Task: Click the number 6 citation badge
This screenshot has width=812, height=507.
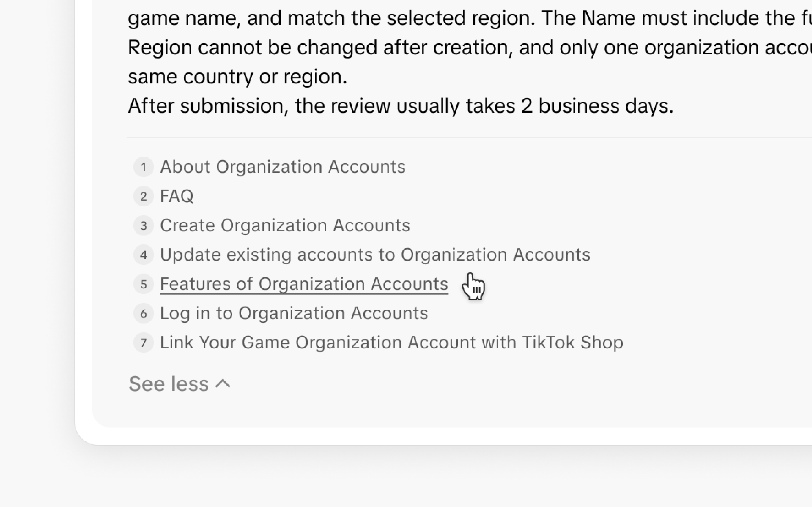Action: coord(144,313)
